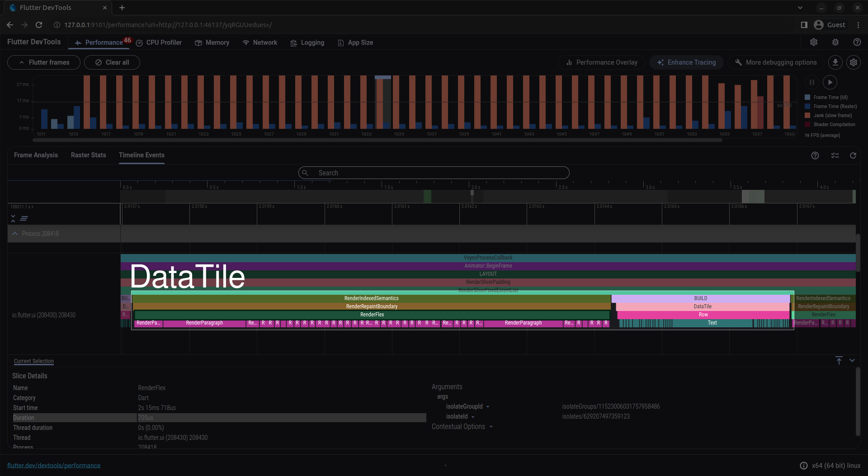
Task: Collapse the Process 208418 track group
Action: pyautogui.click(x=15, y=234)
